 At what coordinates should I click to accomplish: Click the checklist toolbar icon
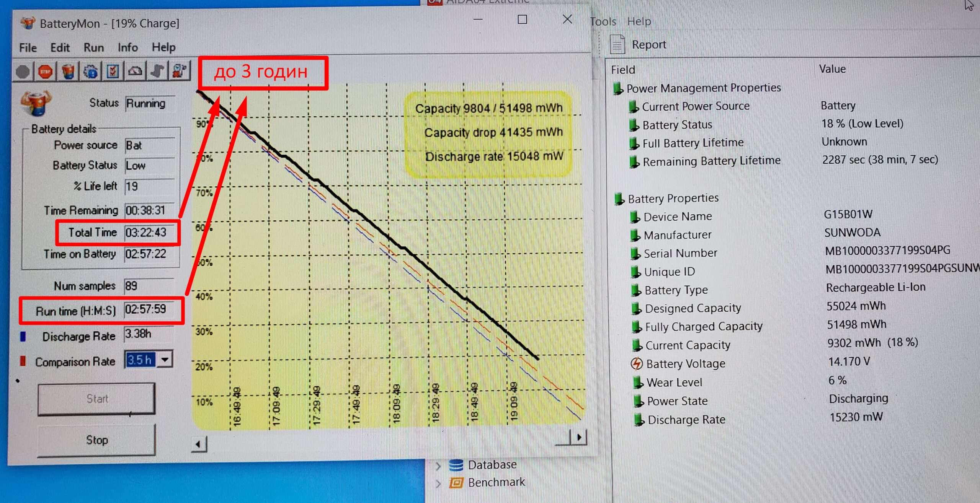113,72
